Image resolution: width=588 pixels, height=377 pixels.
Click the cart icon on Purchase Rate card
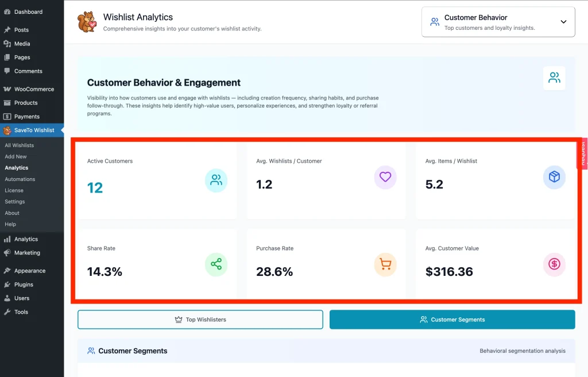click(x=385, y=265)
